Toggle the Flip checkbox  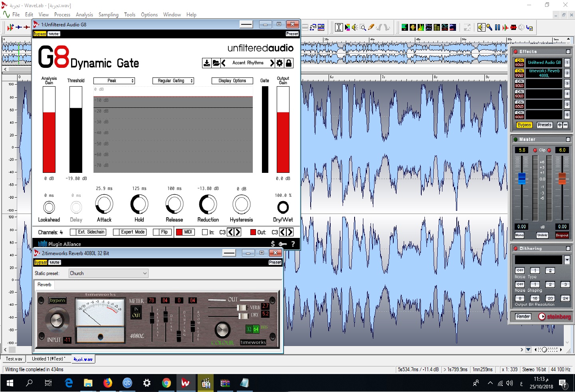[x=156, y=232]
